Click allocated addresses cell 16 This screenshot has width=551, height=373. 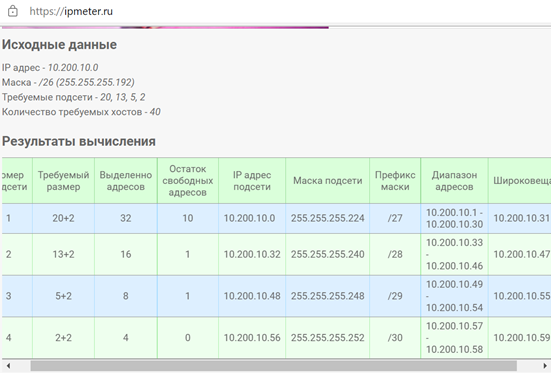(x=126, y=254)
